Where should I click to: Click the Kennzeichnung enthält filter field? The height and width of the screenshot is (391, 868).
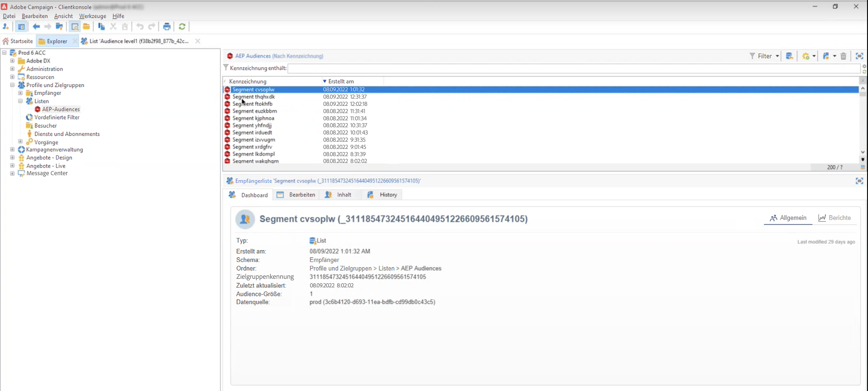[573, 68]
